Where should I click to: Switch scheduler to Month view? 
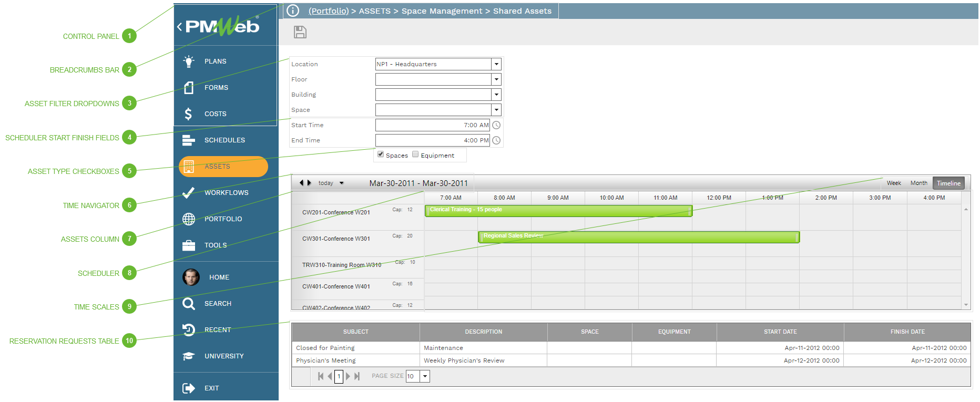click(918, 183)
